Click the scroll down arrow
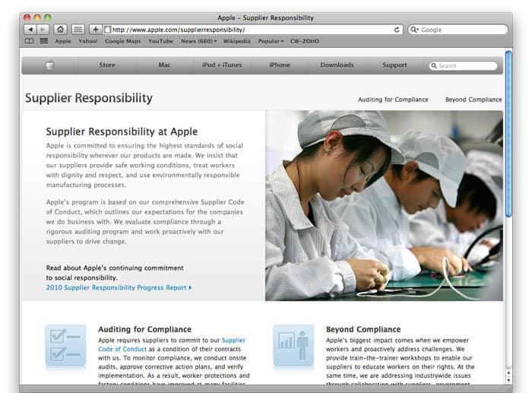 [x=508, y=380]
